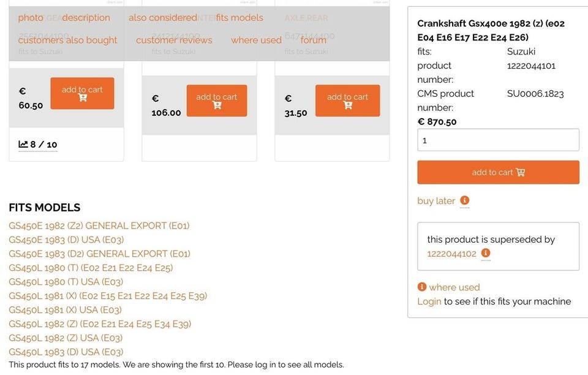
Task: Open the photo section tab
Action: [31, 18]
